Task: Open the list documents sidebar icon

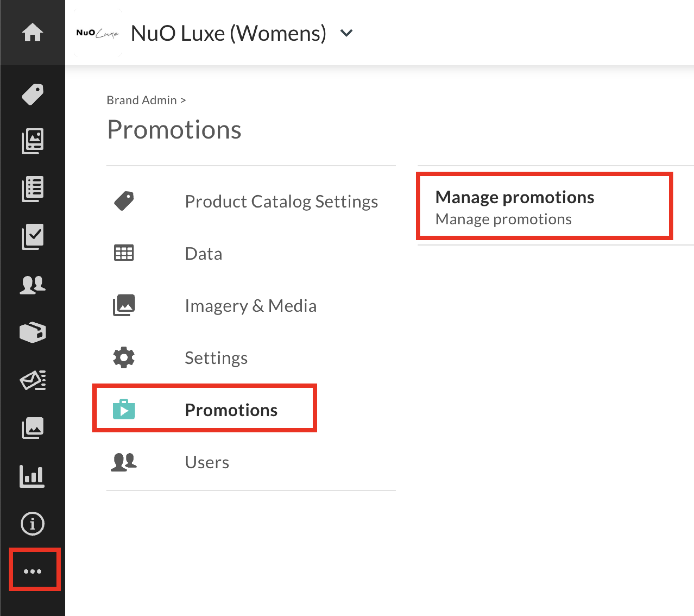Action: tap(33, 189)
